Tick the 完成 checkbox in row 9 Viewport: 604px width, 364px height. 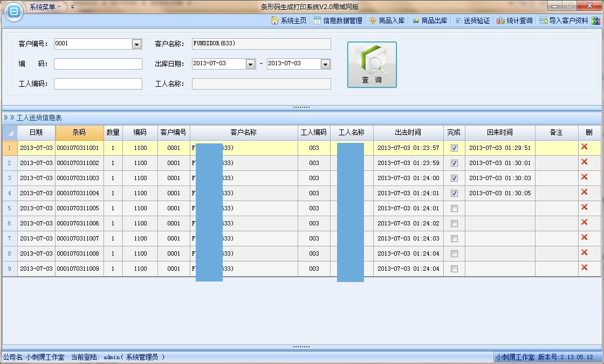(x=454, y=269)
